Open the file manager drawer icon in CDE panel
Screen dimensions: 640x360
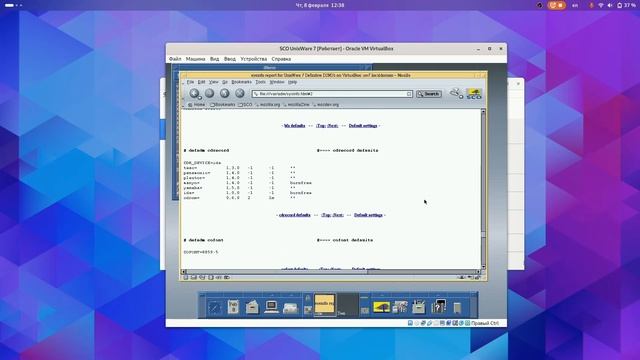(252, 307)
